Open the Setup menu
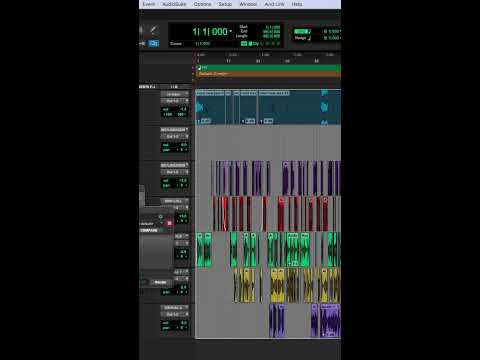Screen dimensions: 480x360 click(x=225, y=4)
